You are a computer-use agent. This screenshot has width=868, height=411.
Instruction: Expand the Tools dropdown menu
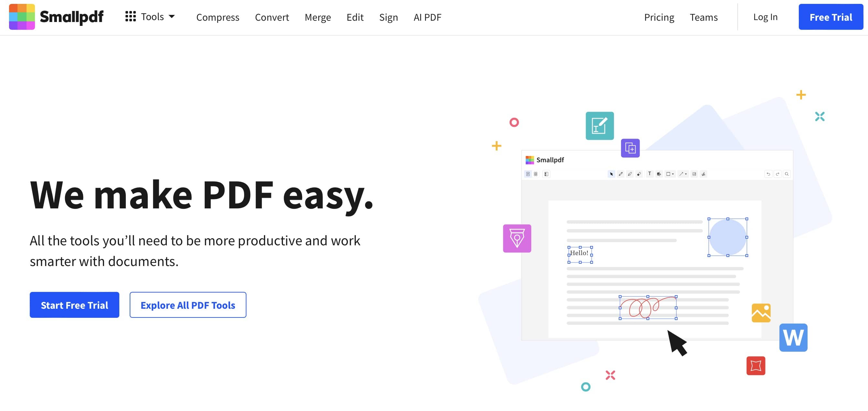[172, 17]
